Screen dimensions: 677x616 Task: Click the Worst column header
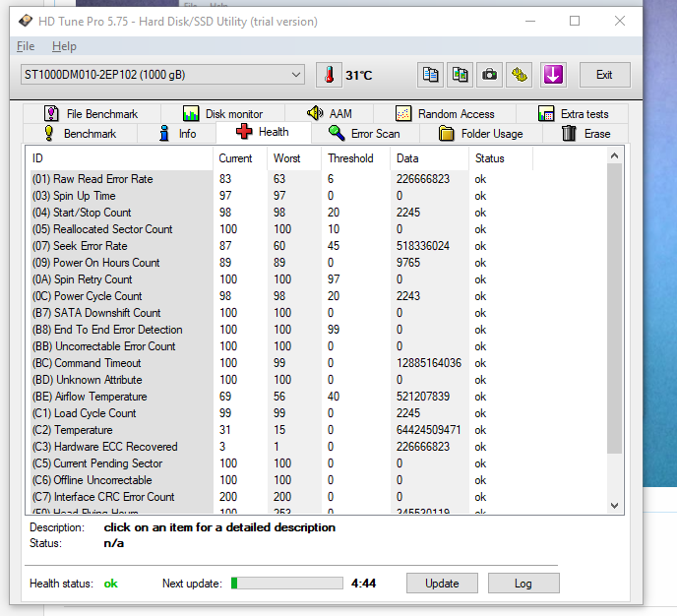point(294,158)
